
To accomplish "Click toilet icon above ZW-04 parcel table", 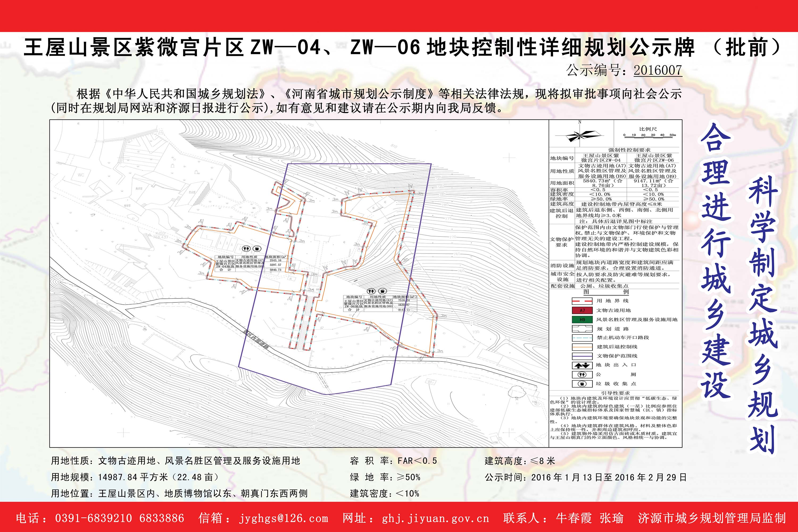I will [x=247, y=248].
